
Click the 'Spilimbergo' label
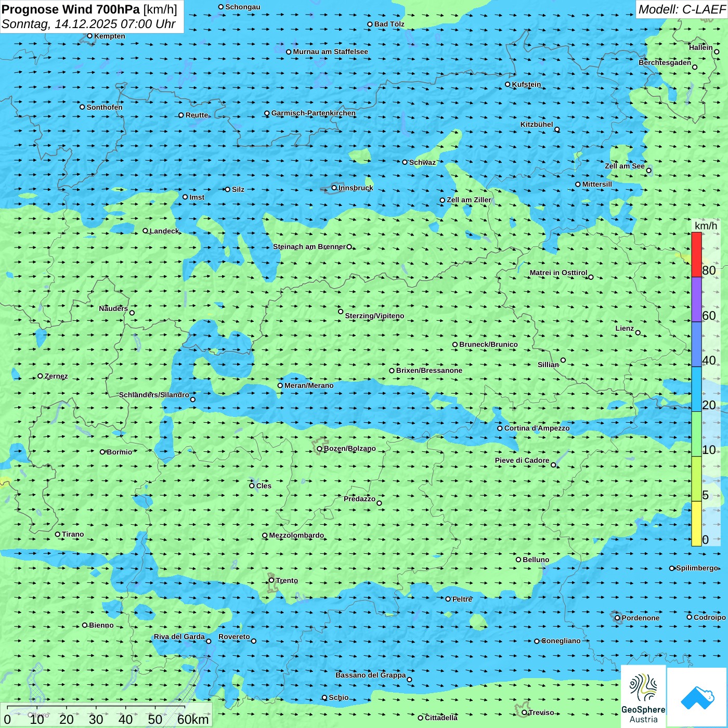click(x=697, y=568)
